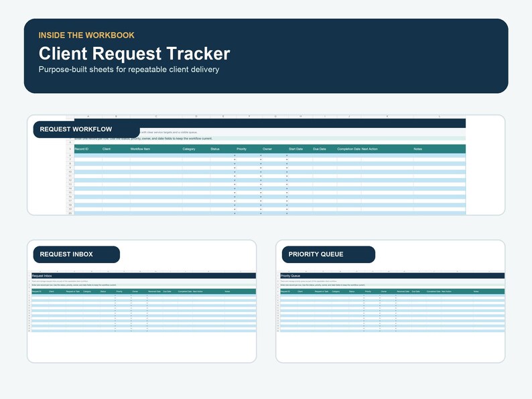The image size is (532, 399).
Task: Select the "Next Action" header in Priority Queue sheet
Action: [x=446, y=291]
